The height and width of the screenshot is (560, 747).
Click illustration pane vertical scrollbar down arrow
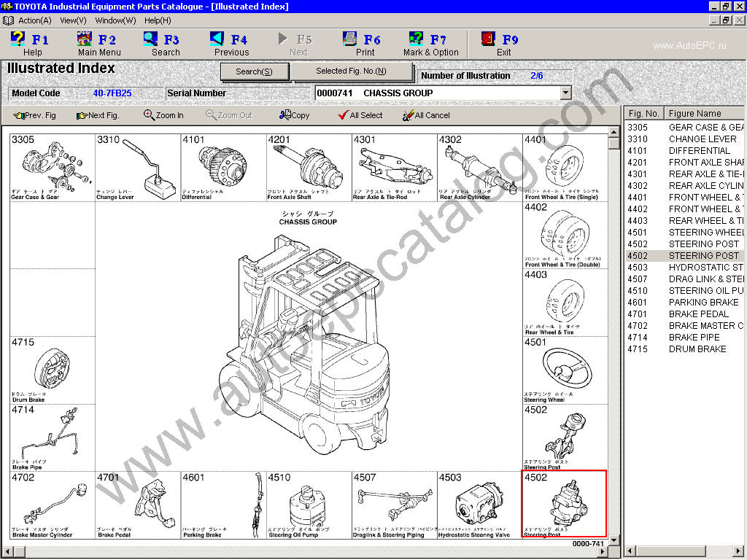(x=614, y=540)
